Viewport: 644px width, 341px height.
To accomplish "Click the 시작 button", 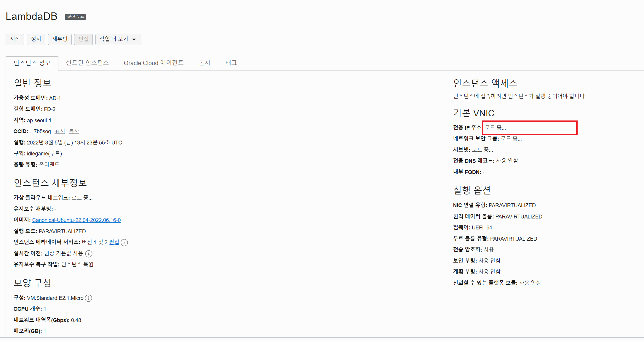I will coord(15,39).
